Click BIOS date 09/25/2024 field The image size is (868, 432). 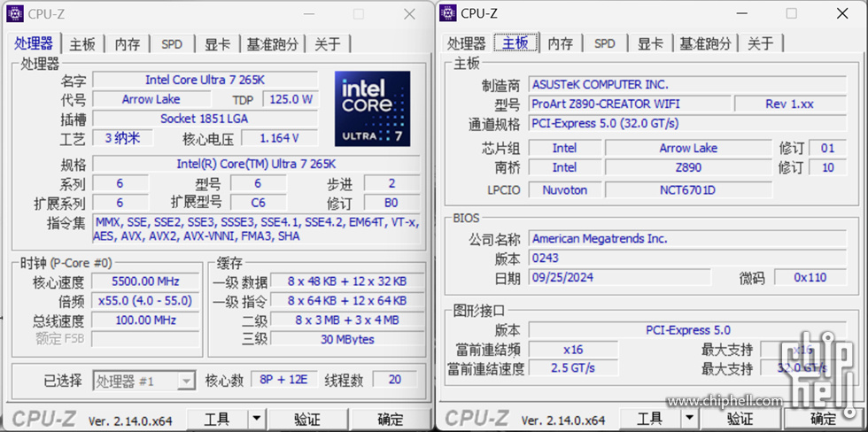(x=619, y=278)
